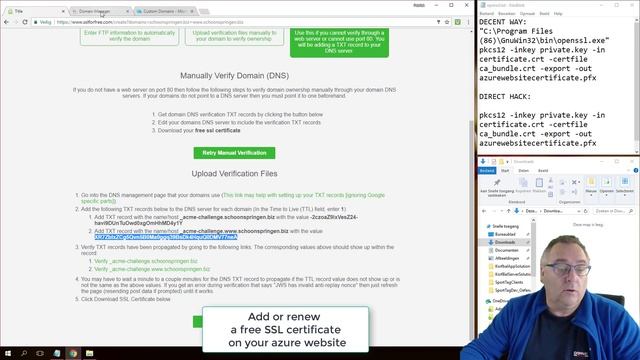Select Downloads in Explorer tree
640x360 pixels.
pos(504,242)
